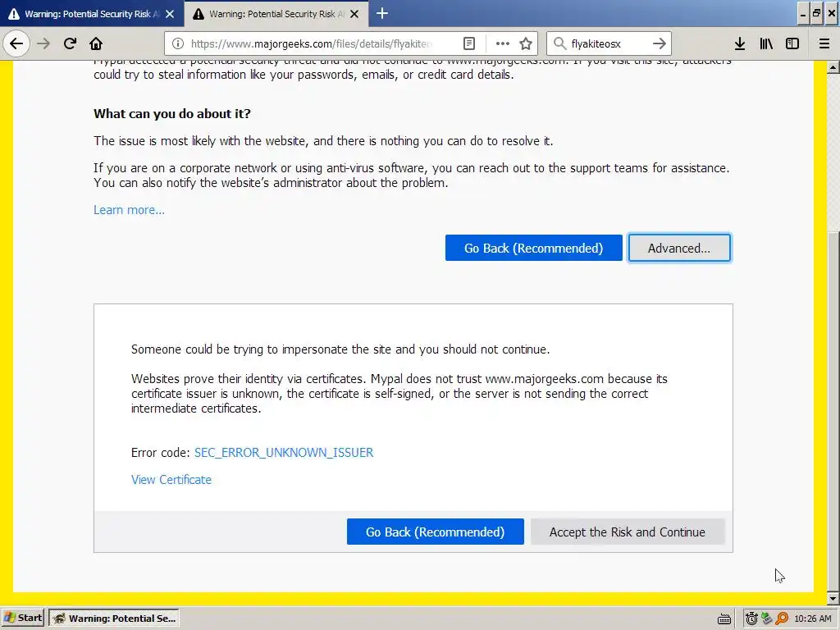
Task: Open the home page via house icon
Action: (96, 43)
